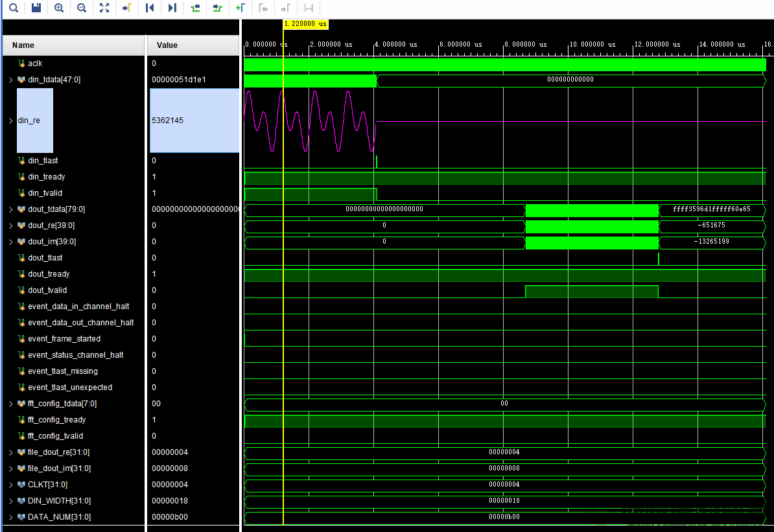Zoom out of the waveform
Screen dimensions: 774x532
click(81, 8)
